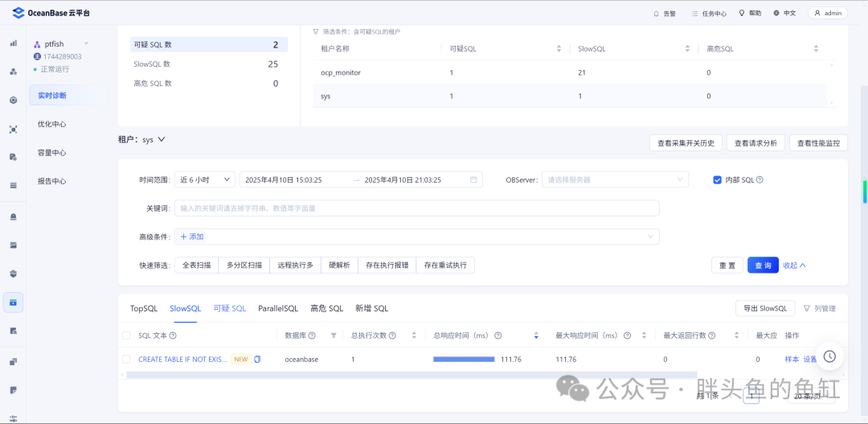Select 优化中心 in the side menu
The height and width of the screenshot is (424, 868).
click(52, 124)
